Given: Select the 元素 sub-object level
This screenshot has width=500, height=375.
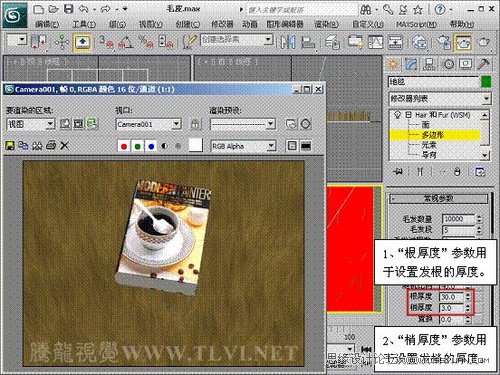Looking at the screenshot, I should 429,145.
